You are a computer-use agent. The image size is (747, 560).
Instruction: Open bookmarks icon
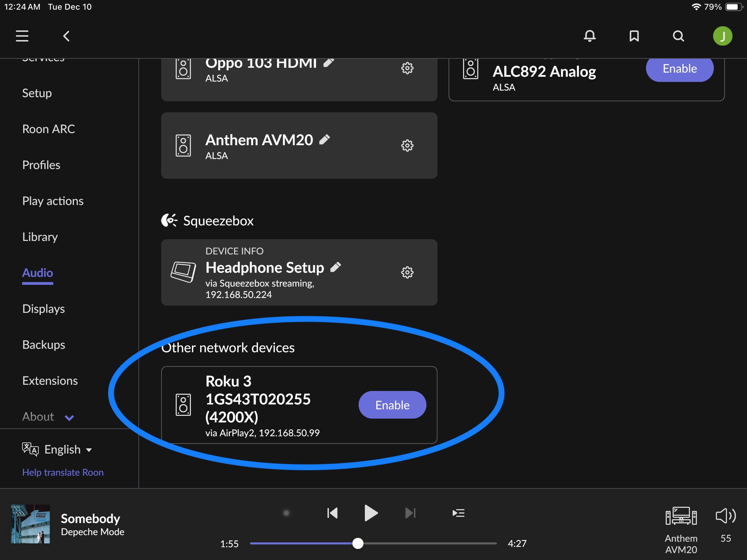point(634,36)
